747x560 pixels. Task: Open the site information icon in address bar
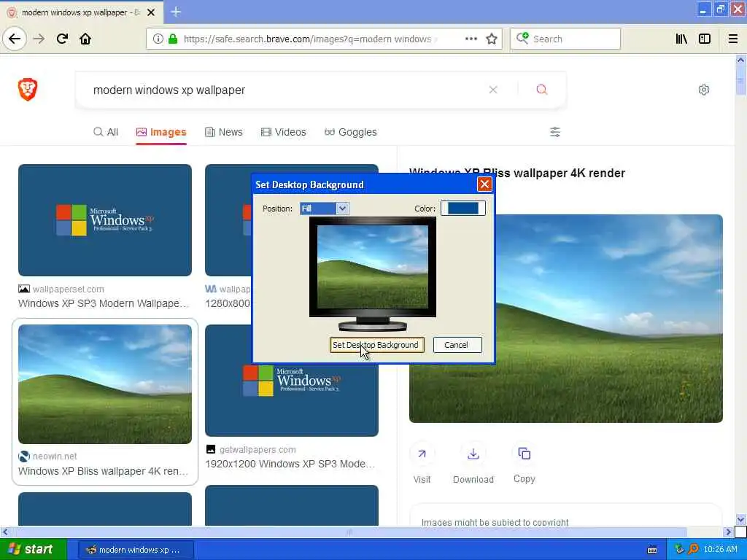tap(158, 39)
